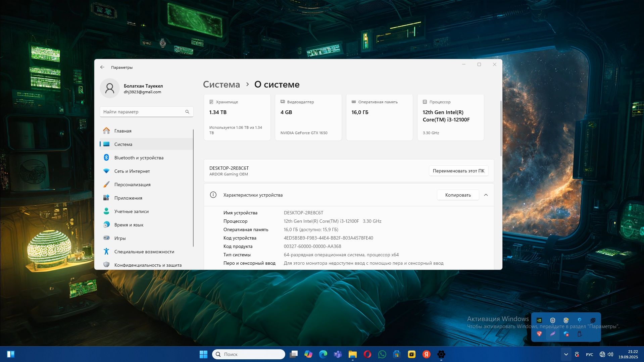The image size is (644, 362).
Task: Click product code 00327-60000-00000-AA368
Action: pos(312,246)
